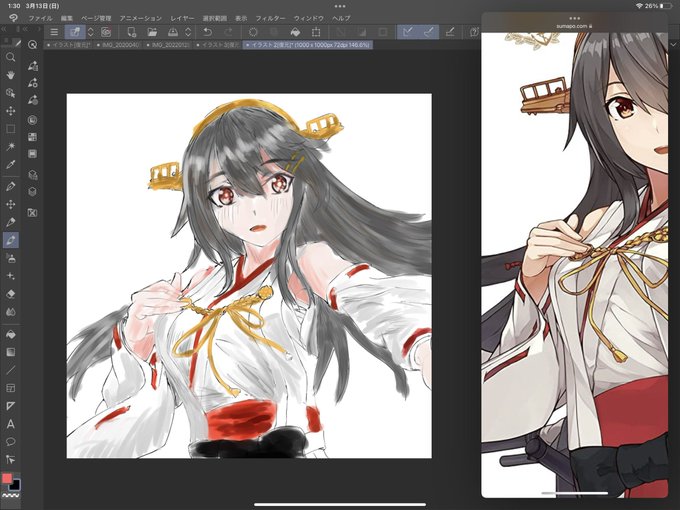Click the Redo arrow in command bar
The image size is (680, 510).
(x=228, y=32)
